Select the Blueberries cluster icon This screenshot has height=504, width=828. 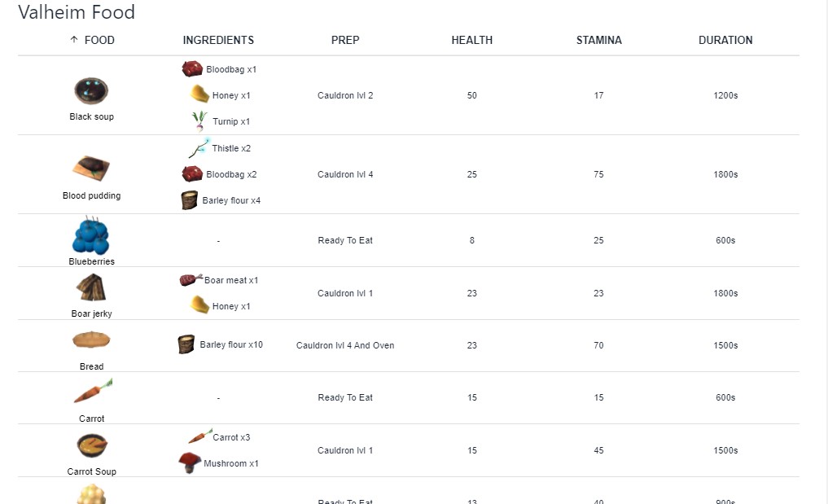coord(90,236)
